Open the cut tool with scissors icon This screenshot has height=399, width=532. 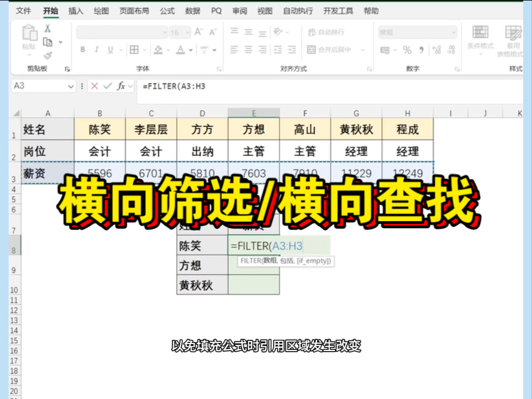[47, 28]
